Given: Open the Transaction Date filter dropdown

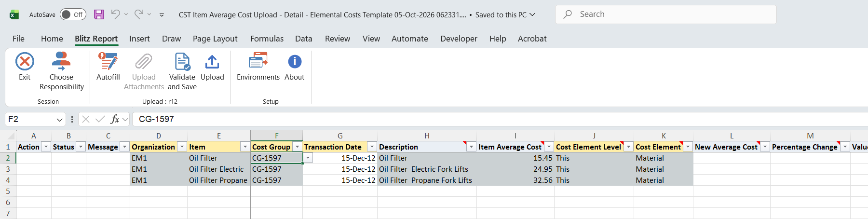Looking at the screenshot, I should pyautogui.click(x=372, y=147).
